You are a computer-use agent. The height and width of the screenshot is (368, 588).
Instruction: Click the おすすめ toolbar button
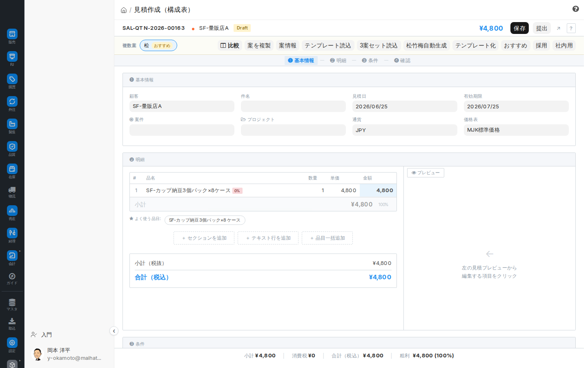[515, 45]
